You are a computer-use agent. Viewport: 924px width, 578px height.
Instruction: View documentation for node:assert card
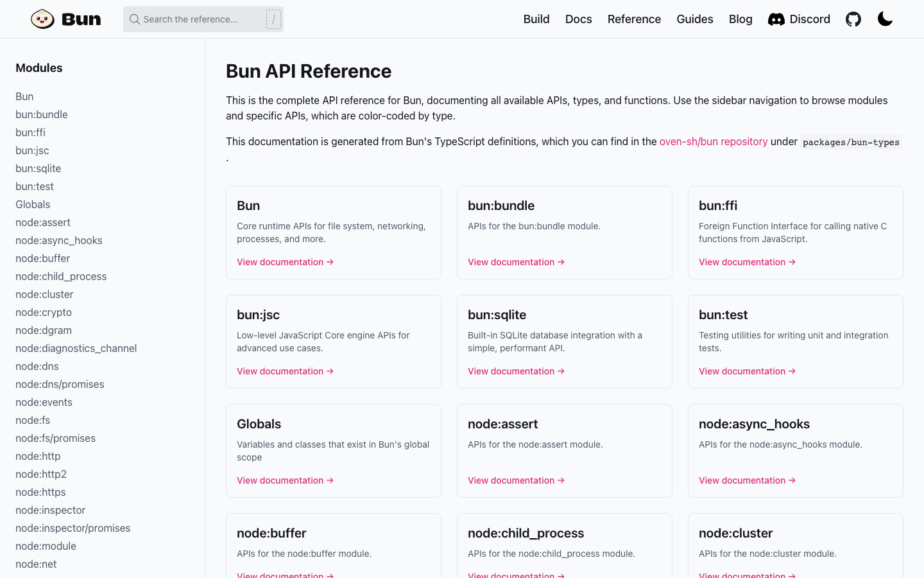click(x=517, y=480)
